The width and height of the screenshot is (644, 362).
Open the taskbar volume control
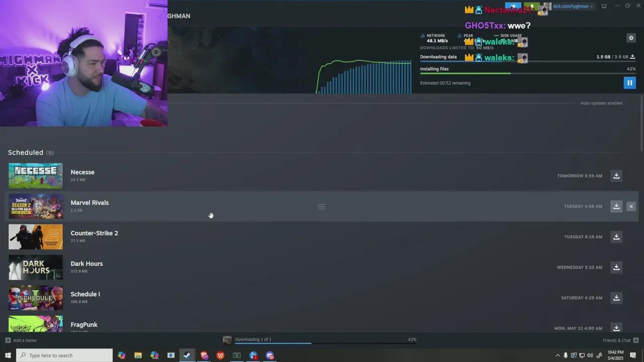tap(590, 355)
